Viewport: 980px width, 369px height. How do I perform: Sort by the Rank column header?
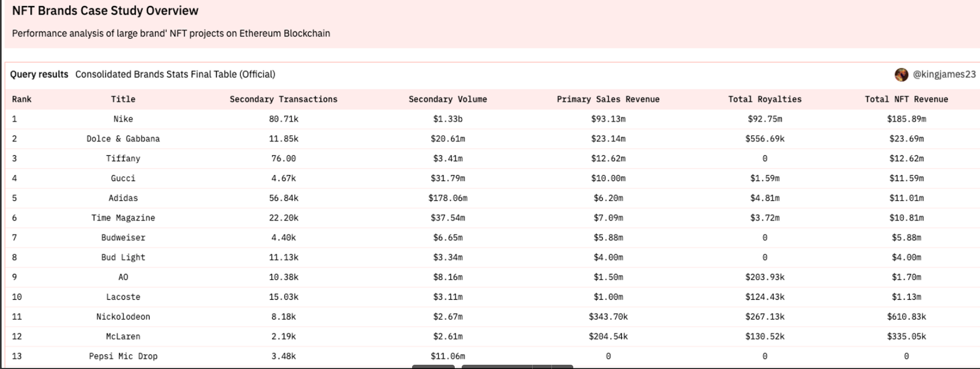(22, 99)
